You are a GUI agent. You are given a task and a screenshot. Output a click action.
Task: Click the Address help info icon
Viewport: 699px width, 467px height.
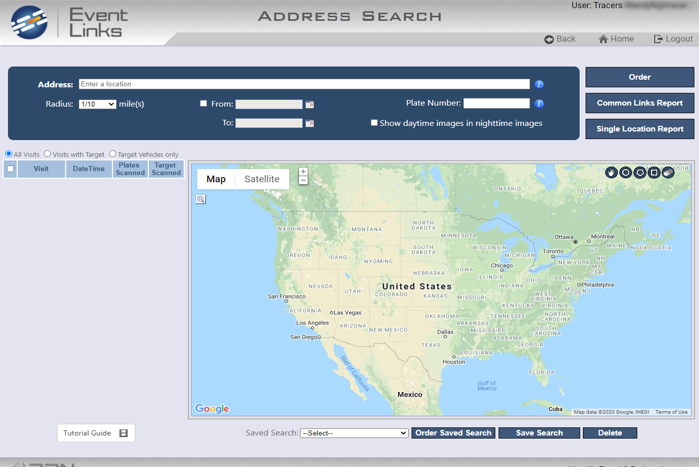(x=539, y=85)
